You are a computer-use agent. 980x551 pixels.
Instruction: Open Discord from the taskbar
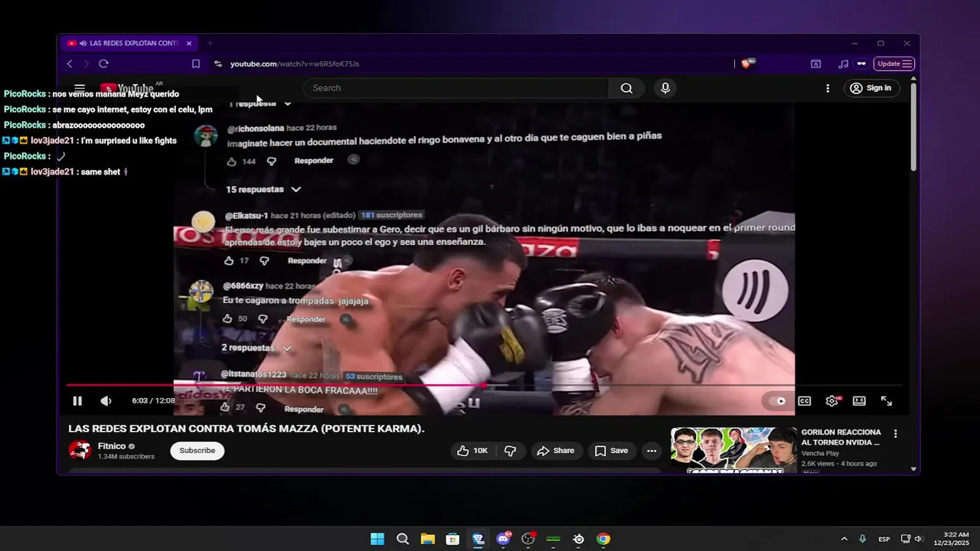pyautogui.click(x=503, y=539)
